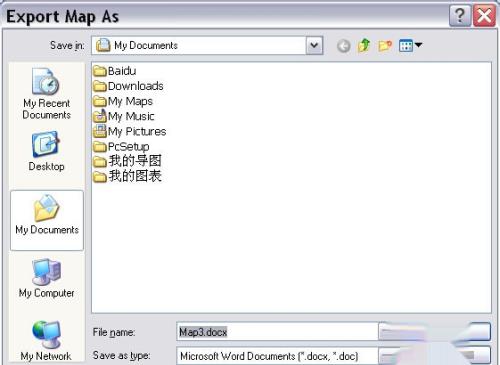Screen dimensions: 500x365
Task: Open the Views menu icon
Action: (410, 45)
